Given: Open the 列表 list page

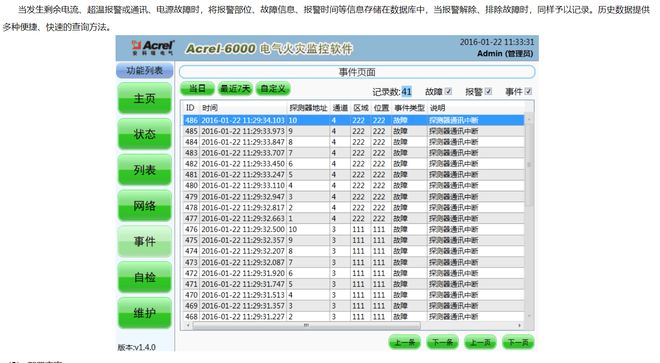Looking at the screenshot, I should click(x=144, y=170).
